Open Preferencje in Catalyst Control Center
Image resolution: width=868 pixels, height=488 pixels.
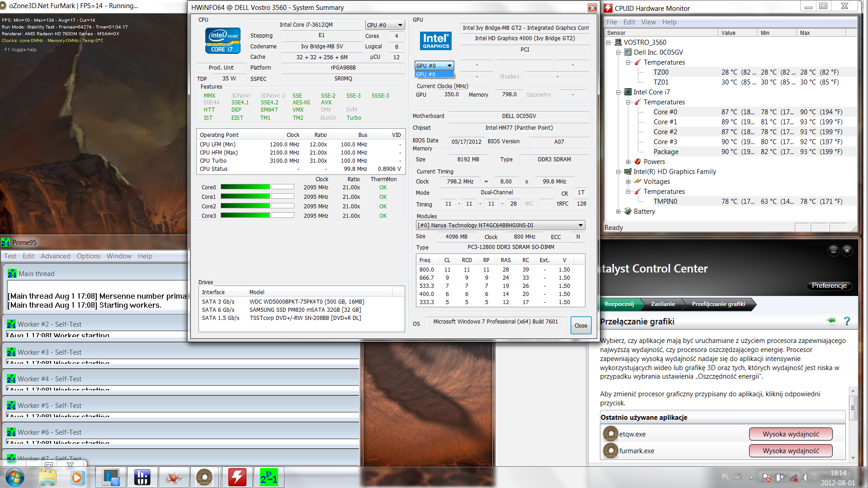click(829, 286)
